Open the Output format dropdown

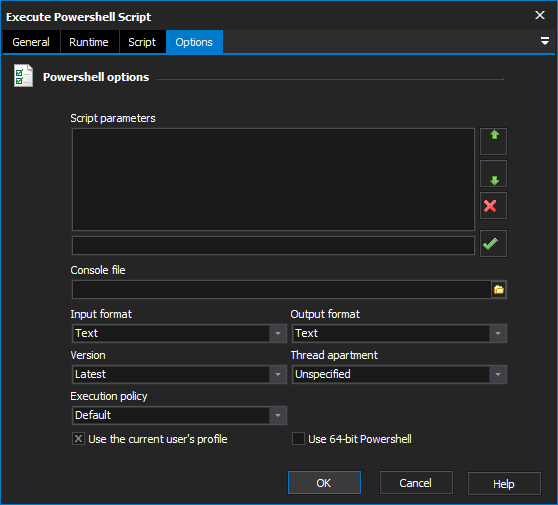pos(399,333)
